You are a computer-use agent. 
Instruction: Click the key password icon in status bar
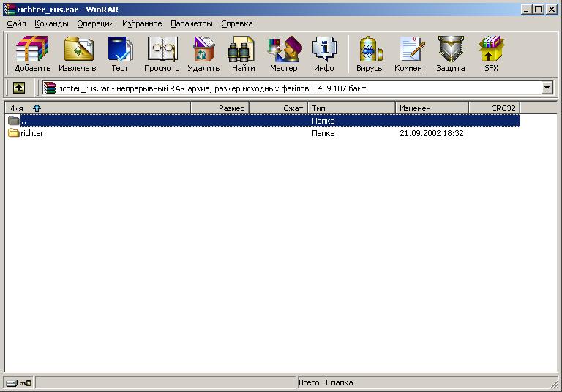[25, 383]
